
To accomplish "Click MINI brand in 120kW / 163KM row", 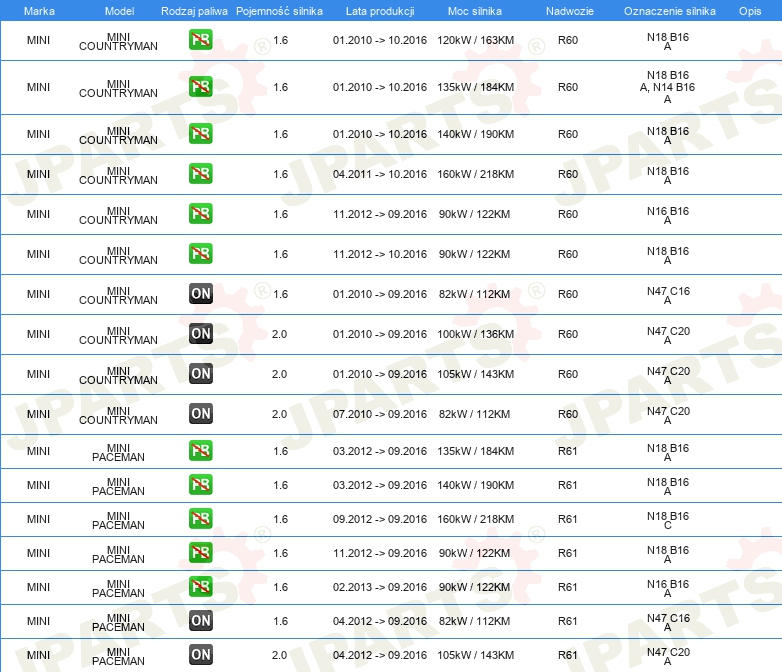I will tap(38, 40).
